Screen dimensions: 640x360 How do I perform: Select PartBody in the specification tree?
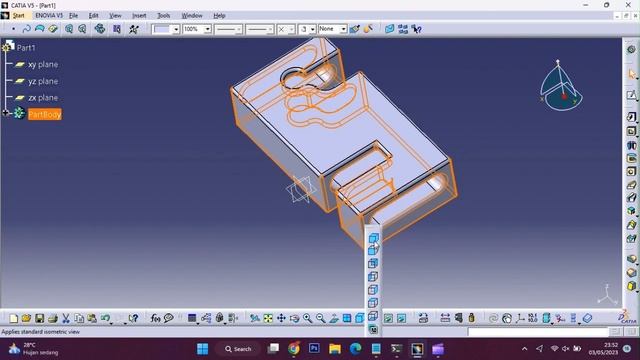click(x=44, y=114)
